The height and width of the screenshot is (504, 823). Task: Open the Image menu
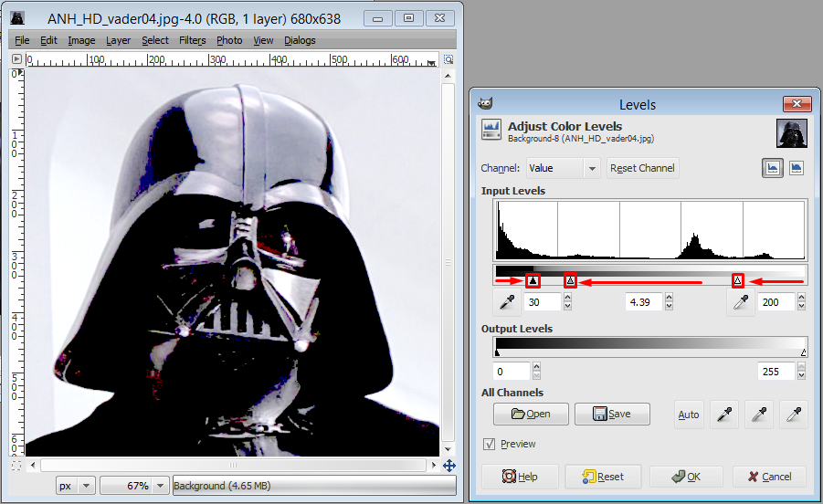(81, 40)
